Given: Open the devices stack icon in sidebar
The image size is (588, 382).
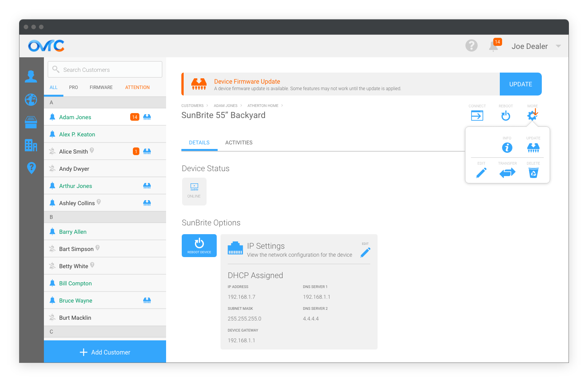Looking at the screenshot, I should (31, 122).
